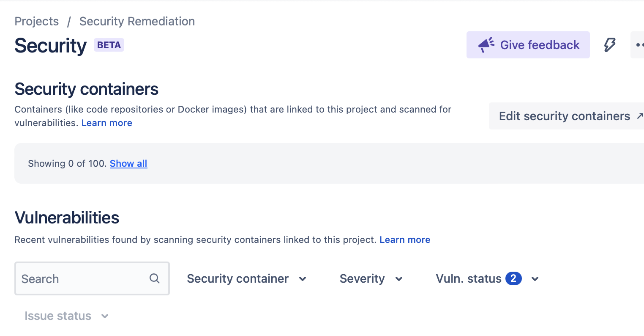Click the Show all link

point(128,163)
